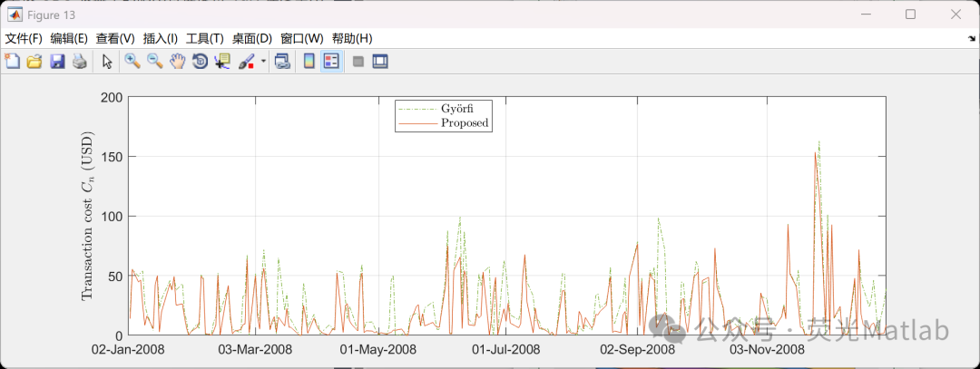Click the y-axis label Transaction cost
This screenshot has height=369, width=980.
point(87,216)
